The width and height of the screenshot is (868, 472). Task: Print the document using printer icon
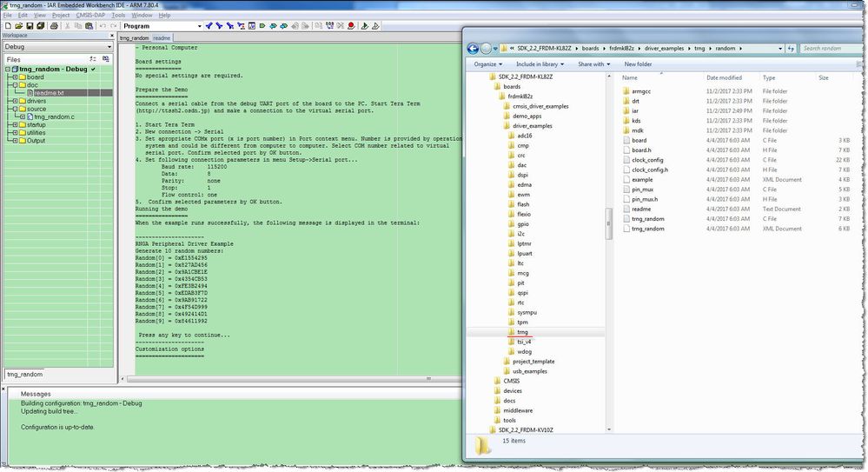54,26
